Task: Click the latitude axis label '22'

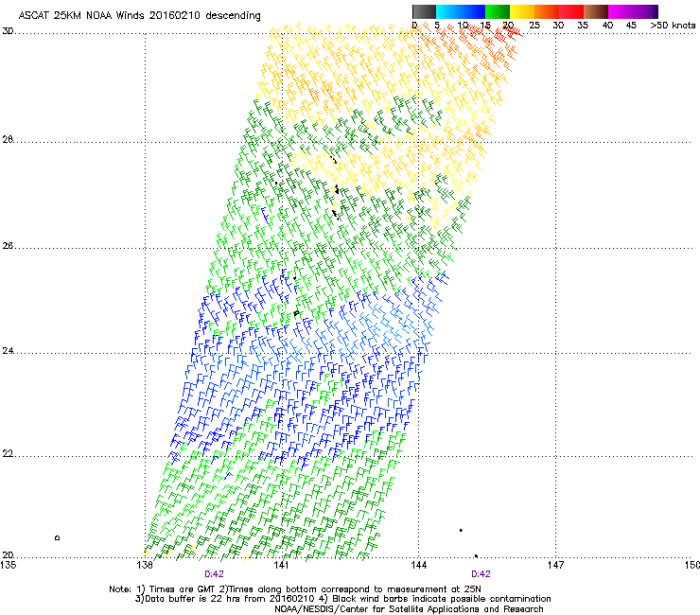Action: [8, 454]
